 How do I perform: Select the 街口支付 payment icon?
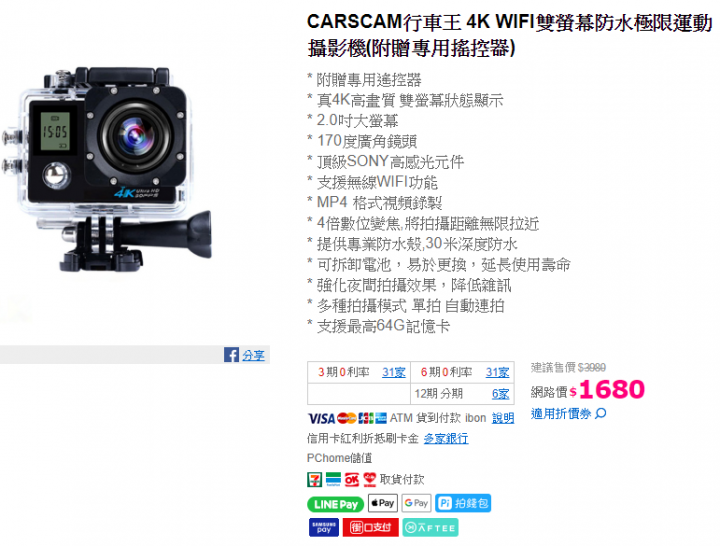coord(371,527)
